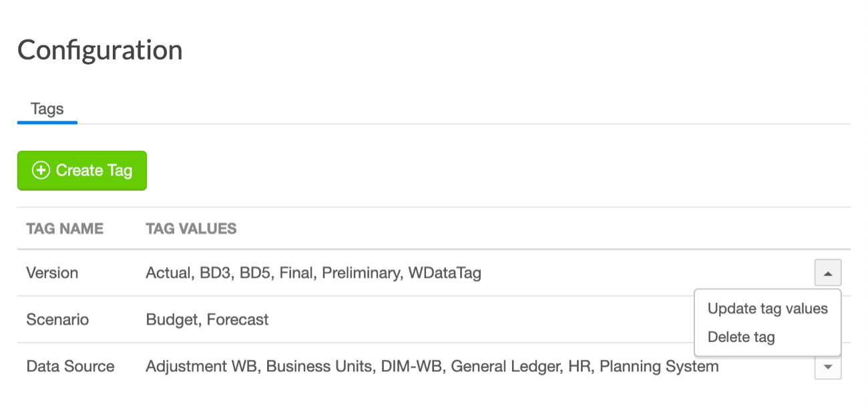Click the Budget, Forecast tag values
868x406 pixels.
tap(207, 320)
